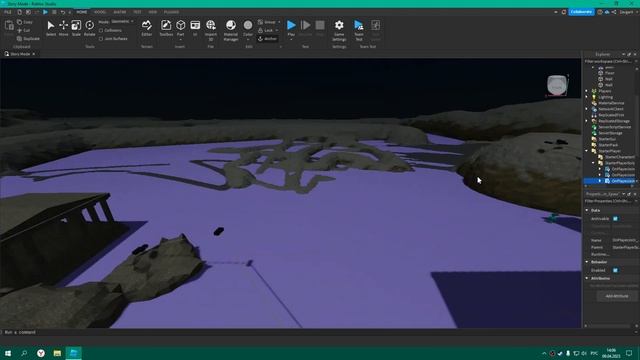Viewport: 640px width, 360px height.
Task: Toggle the Anchor button
Action: (268, 39)
